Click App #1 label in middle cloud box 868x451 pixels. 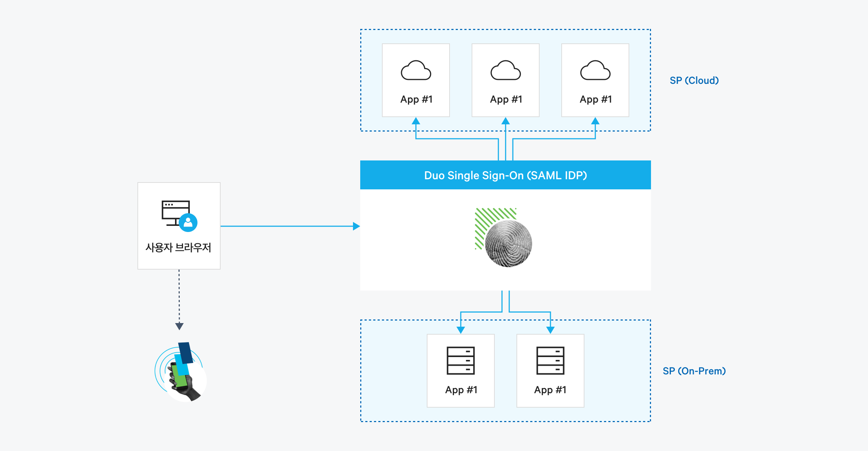coord(506,99)
